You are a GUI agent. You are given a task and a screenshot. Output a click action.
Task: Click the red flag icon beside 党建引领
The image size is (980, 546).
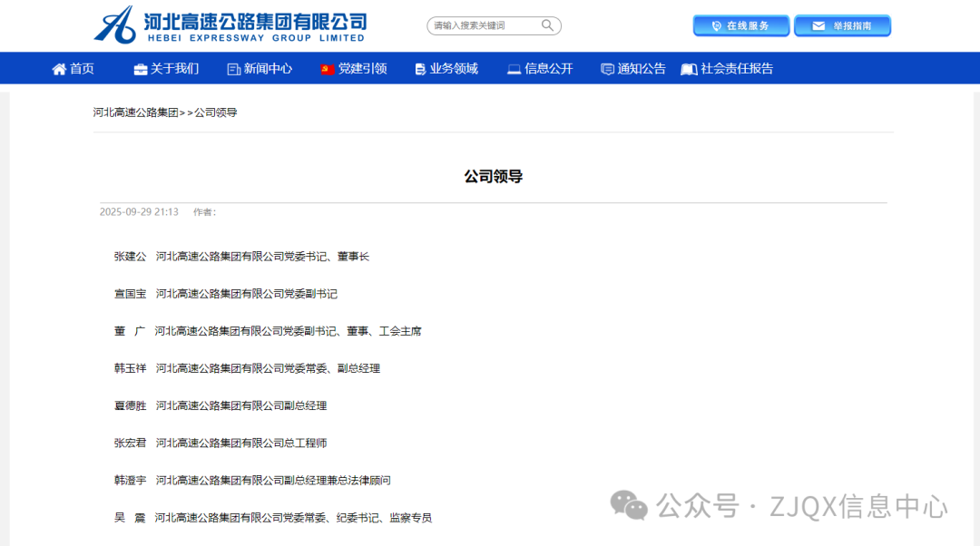[x=328, y=69]
